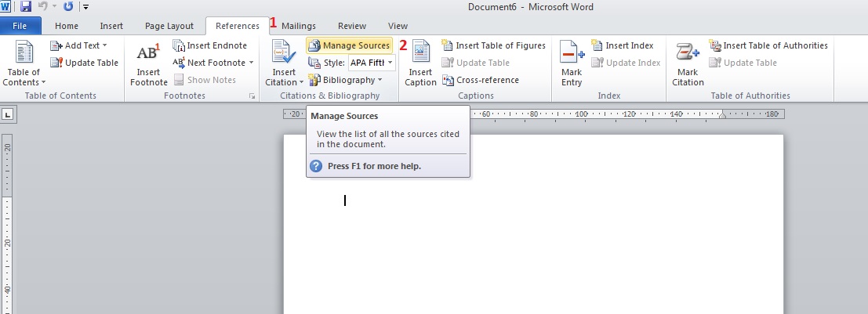Click Insert Index
This screenshot has height=314, width=868.
click(623, 45)
